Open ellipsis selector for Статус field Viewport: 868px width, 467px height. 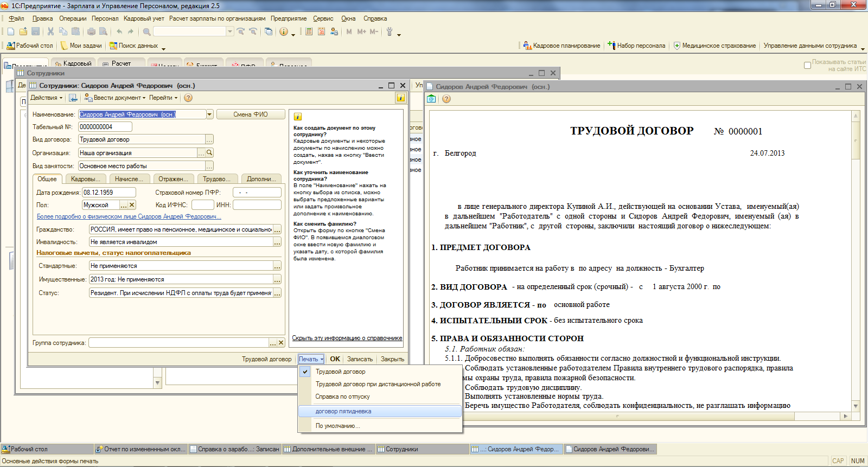(277, 293)
